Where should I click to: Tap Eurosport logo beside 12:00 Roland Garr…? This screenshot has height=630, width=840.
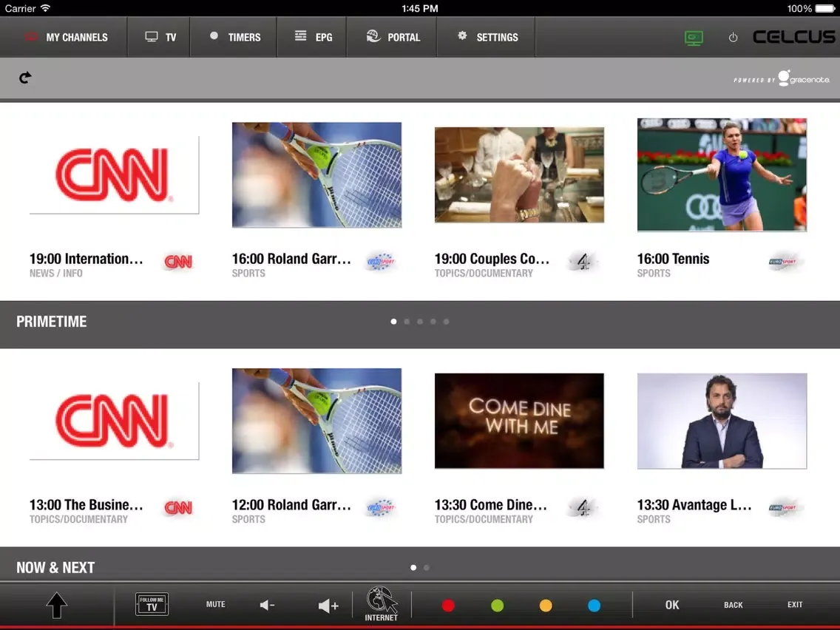click(381, 507)
